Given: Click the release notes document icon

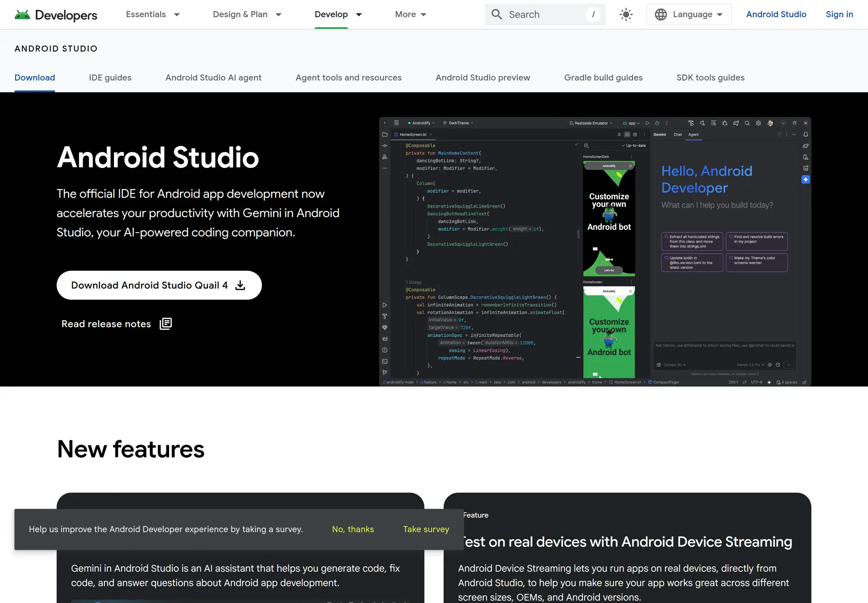Looking at the screenshot, I should tap(166, 323).
